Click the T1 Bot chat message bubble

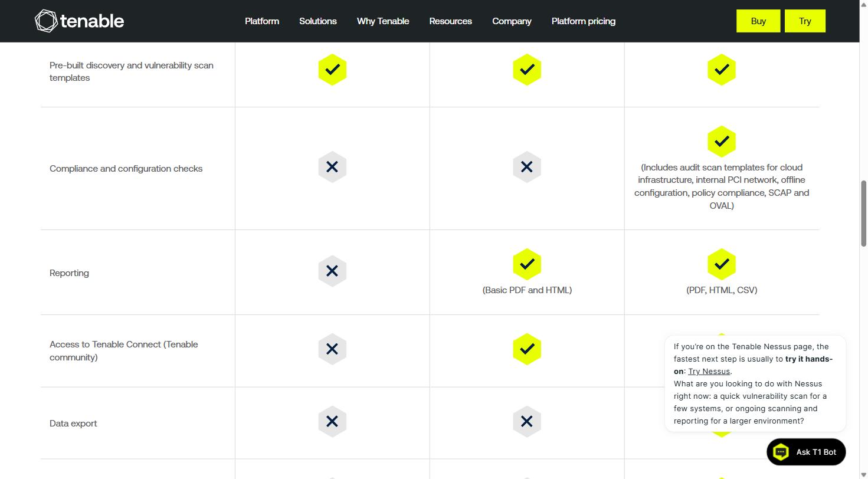tap(755, 383)
